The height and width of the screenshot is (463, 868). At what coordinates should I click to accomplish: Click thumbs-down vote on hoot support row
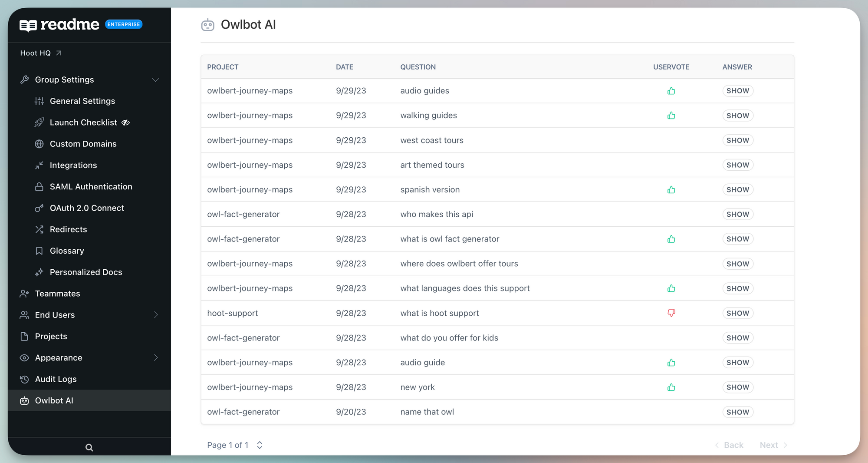click(671, 313)
